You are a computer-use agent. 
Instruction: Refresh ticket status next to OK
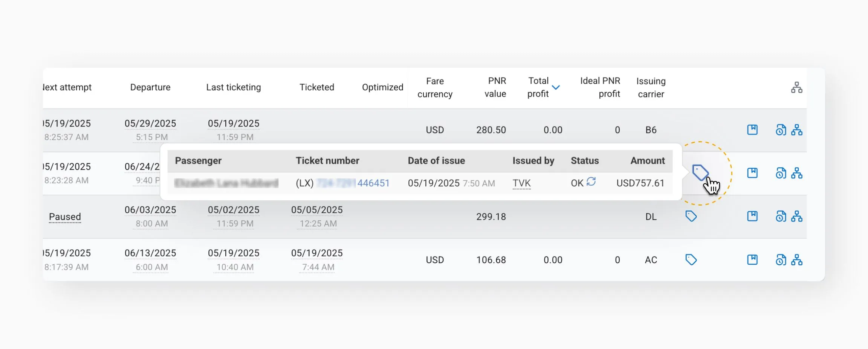click(591, 182)
